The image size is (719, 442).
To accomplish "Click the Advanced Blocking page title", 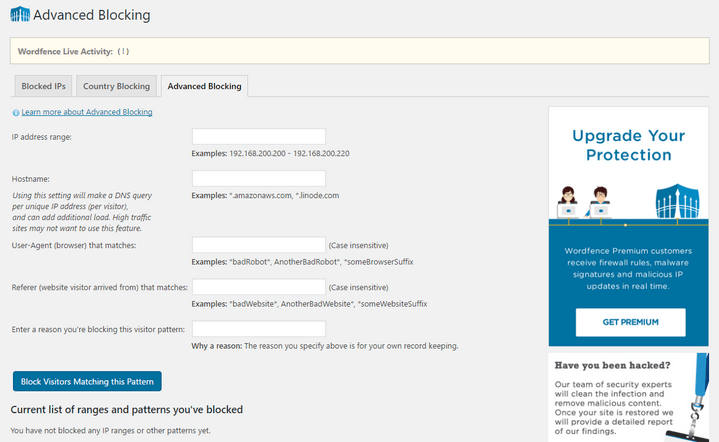I will click(92, 15).
